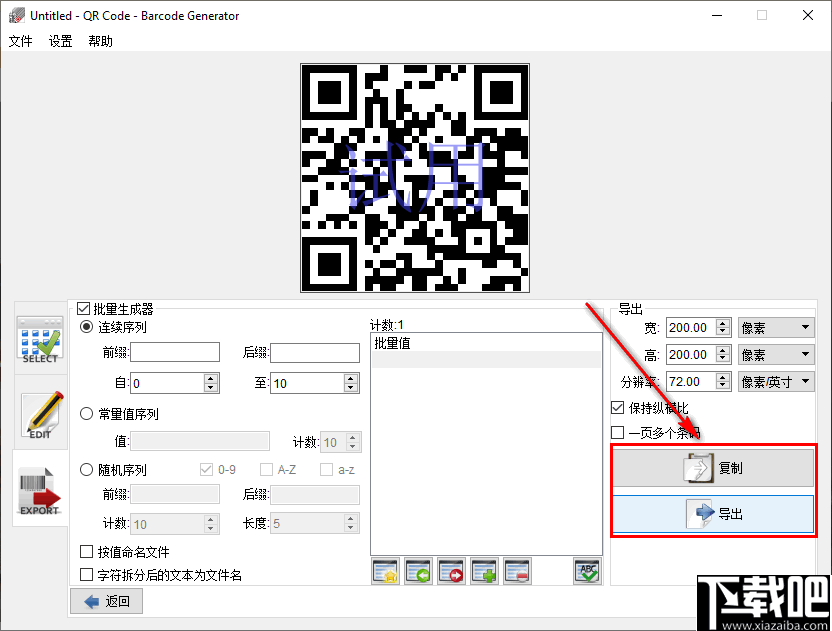Open the 像素/英寸 resolution unit dropdown
Image resolution: width=832 pixels, height=631 pixels.
coord(776,381)
